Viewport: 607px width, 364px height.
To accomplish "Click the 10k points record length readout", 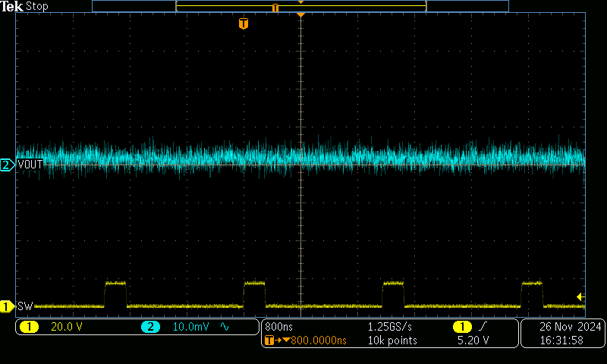I will tap(392, 340).
